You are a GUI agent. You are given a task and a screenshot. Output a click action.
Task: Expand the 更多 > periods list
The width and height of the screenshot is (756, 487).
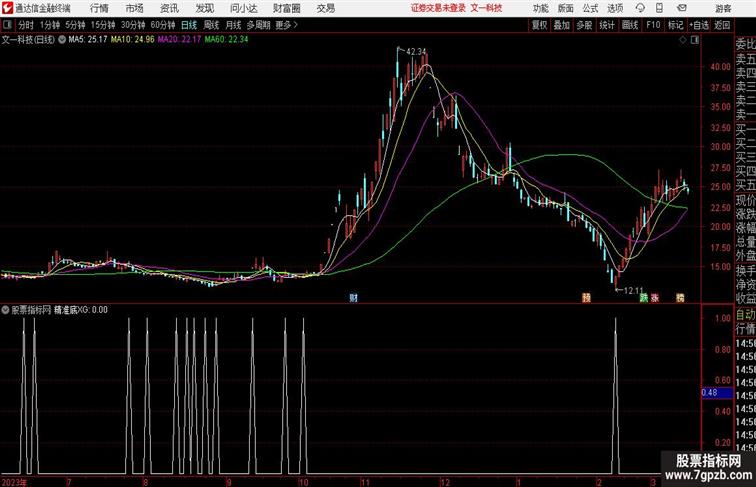point(287,25)
